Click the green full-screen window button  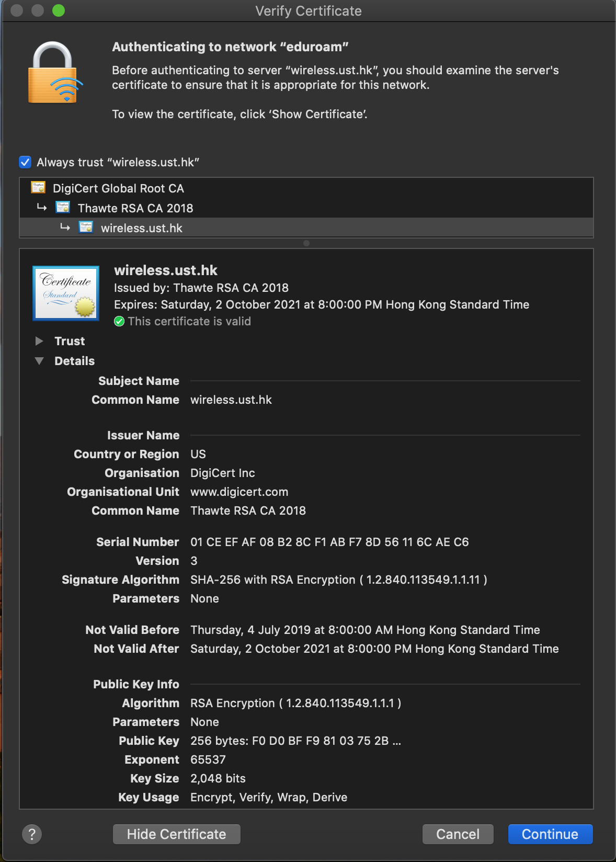[x=59, y=10]
